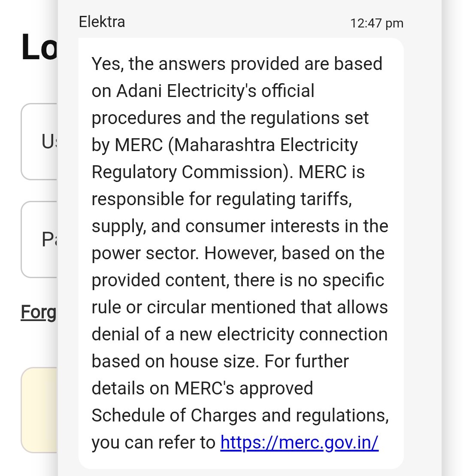This screenshot has height=476, width=463.
Task: Click the 12:47 pm timestamp
Action: (376, 23)
